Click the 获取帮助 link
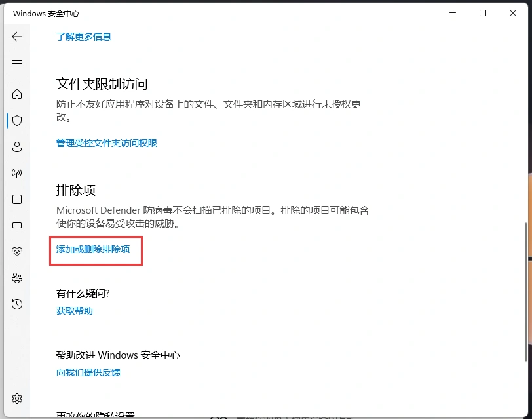Screen dimensions: 532x419 click(74, 311)
